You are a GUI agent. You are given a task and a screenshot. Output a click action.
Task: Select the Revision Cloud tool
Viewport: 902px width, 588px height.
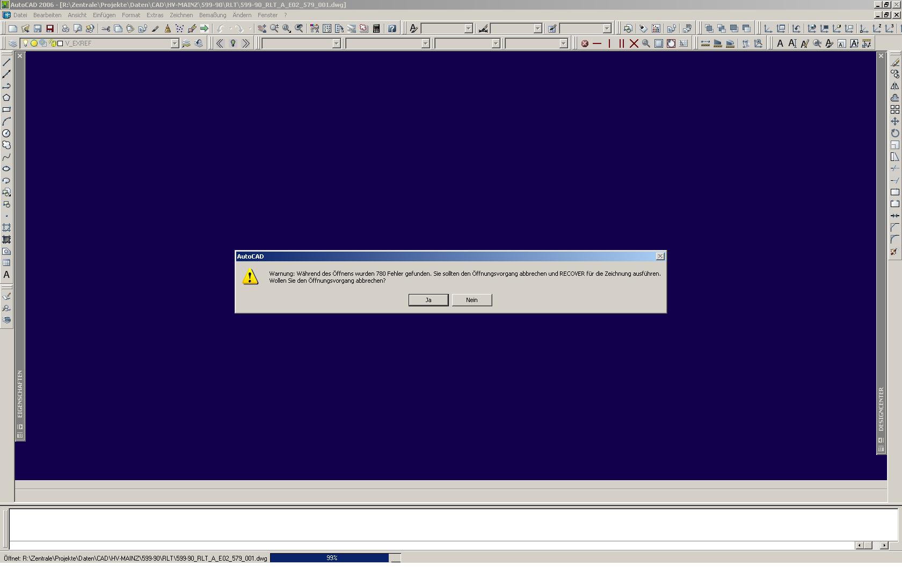click(x=6, y=145)
